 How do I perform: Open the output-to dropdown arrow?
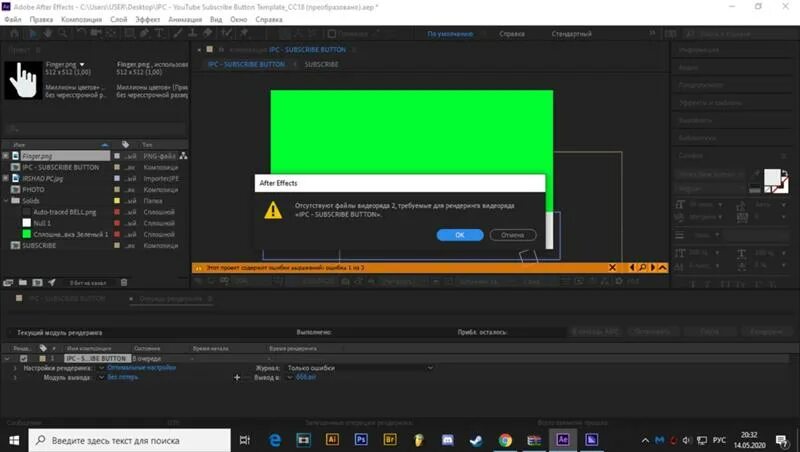tap(290, 378)
